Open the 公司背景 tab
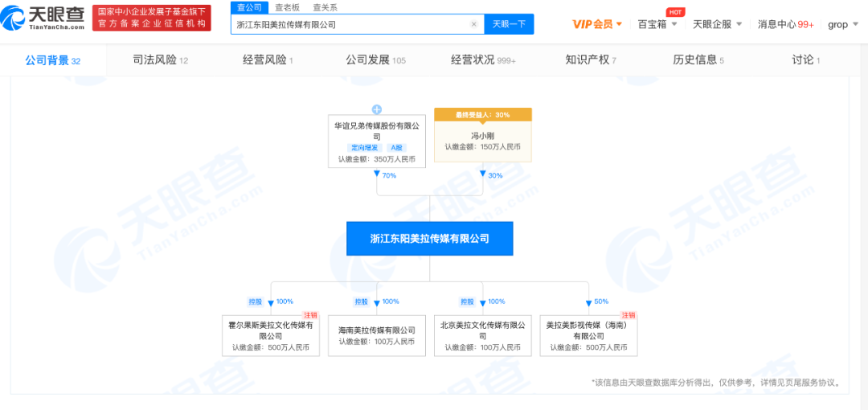Viewport: 868px width, 410px height. (52, 60)
